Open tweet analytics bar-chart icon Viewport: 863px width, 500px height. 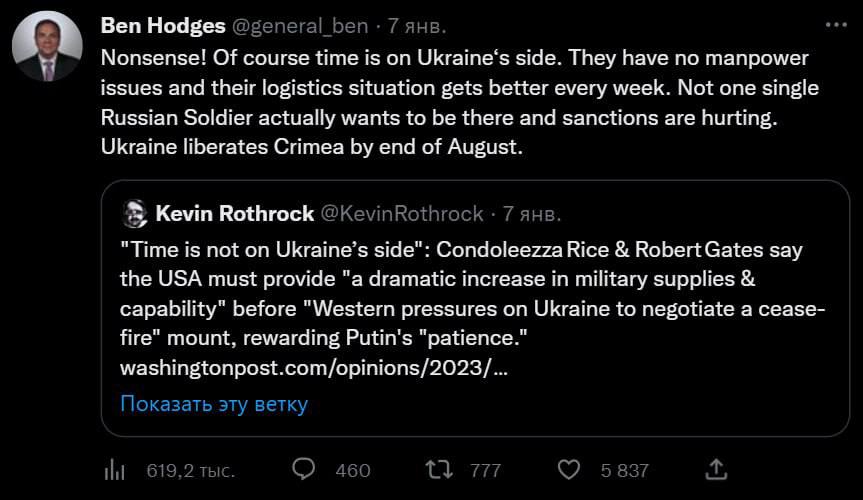pyautogui.click(x=116, y=469)
